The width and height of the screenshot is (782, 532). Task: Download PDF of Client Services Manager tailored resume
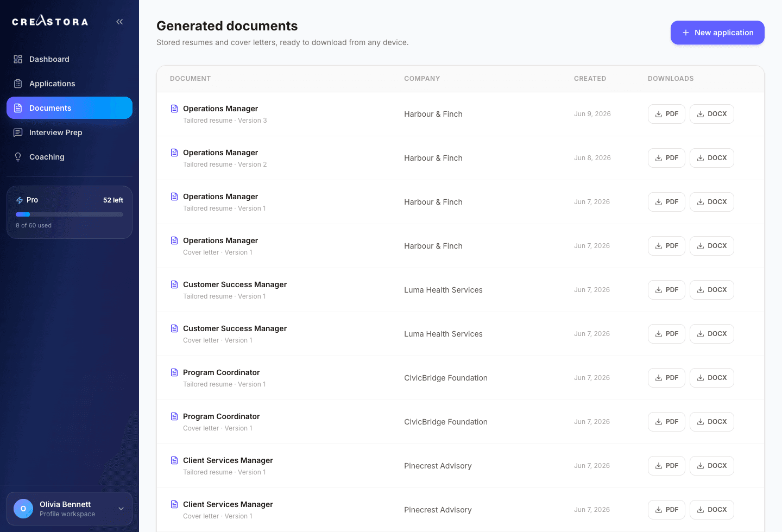click(666, 466)
